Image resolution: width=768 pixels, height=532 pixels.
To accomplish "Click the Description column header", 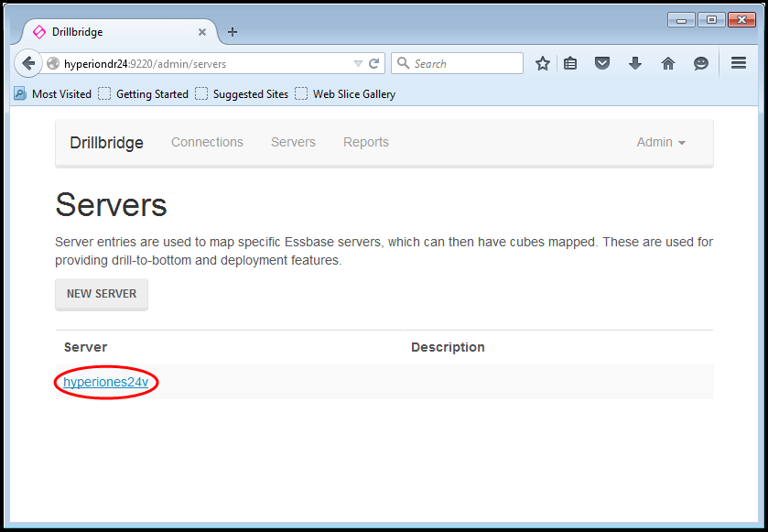I will pos(448,347).
